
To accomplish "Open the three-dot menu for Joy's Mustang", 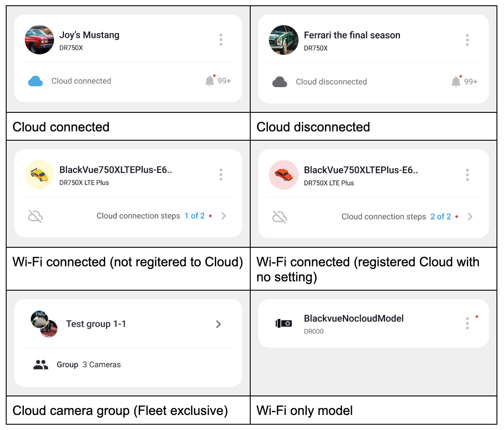I will click(x=221, y=40).
